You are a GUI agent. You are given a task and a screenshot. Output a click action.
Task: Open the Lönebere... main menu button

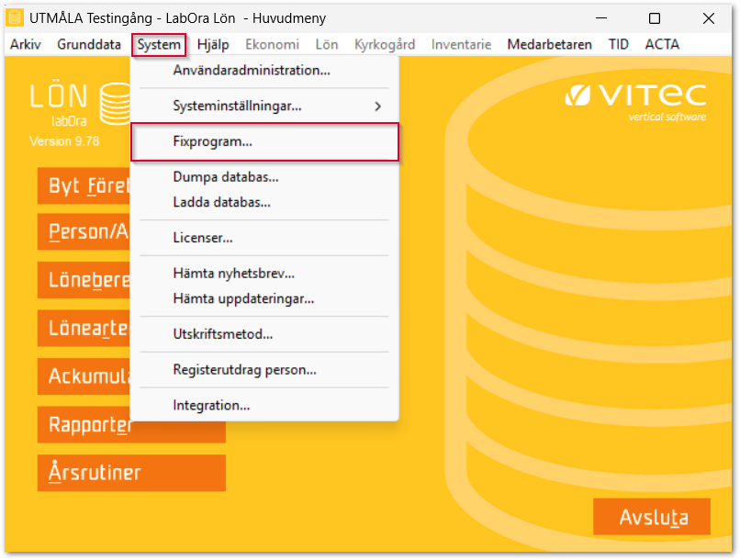(84, 280)
